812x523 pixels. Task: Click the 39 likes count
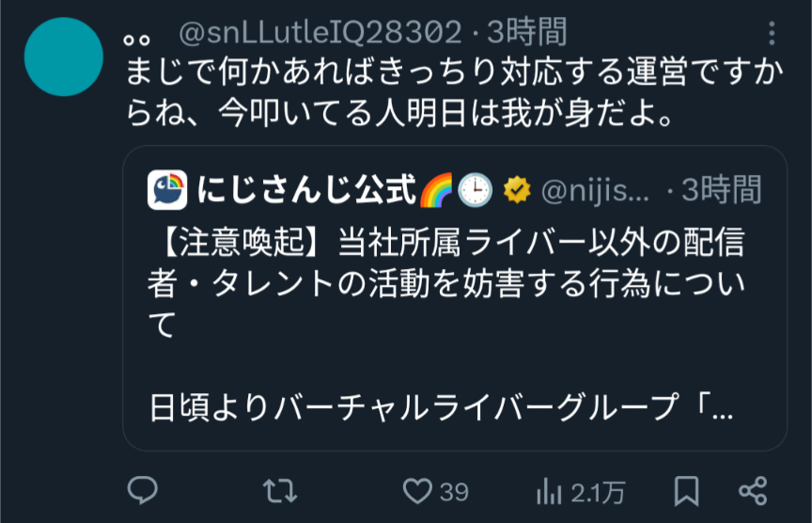[454, 492]
